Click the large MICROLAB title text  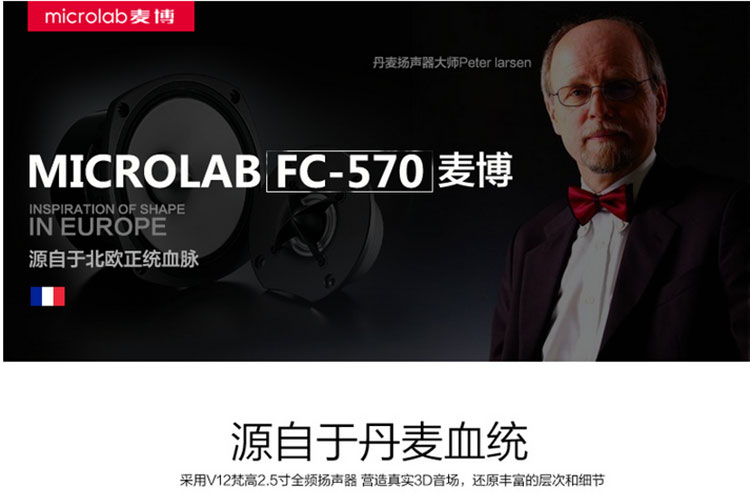point(144,171)
